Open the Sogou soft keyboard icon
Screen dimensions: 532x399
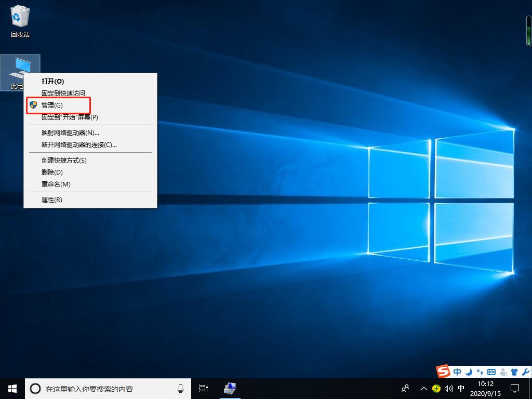[491, 371]
